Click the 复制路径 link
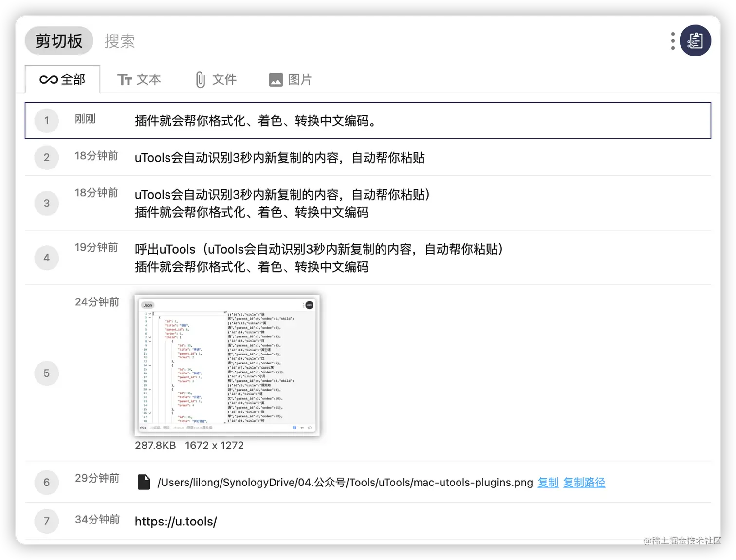 [584, 483]
